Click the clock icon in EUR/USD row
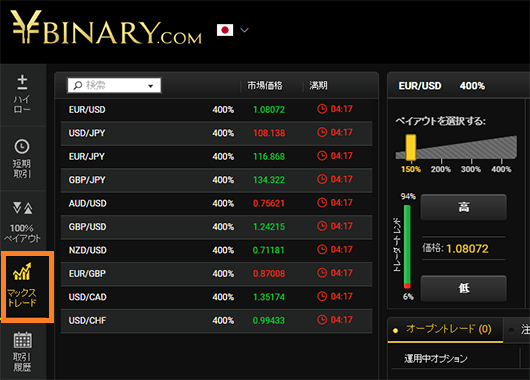Image resolution: width=530 pixels, height=380 pixels. pyautogui.click(x=322, y=109)
